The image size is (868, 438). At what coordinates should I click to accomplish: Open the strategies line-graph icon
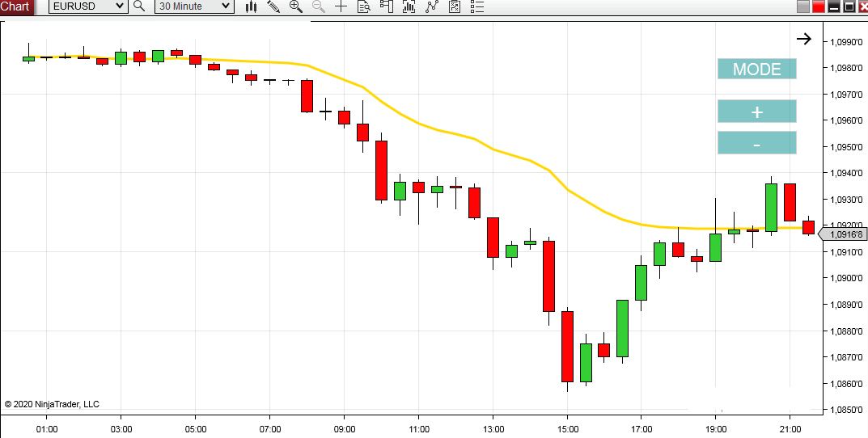point(432,6)
